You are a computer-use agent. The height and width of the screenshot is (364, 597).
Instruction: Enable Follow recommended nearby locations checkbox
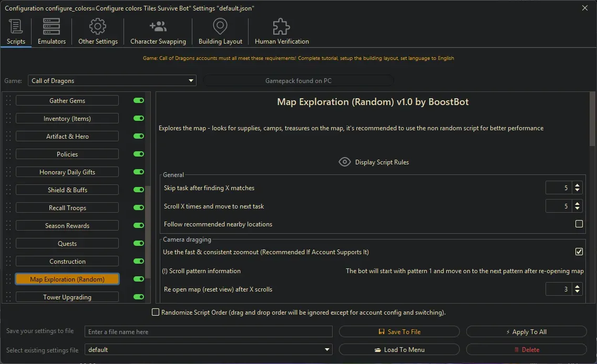[x=579, y=224]
